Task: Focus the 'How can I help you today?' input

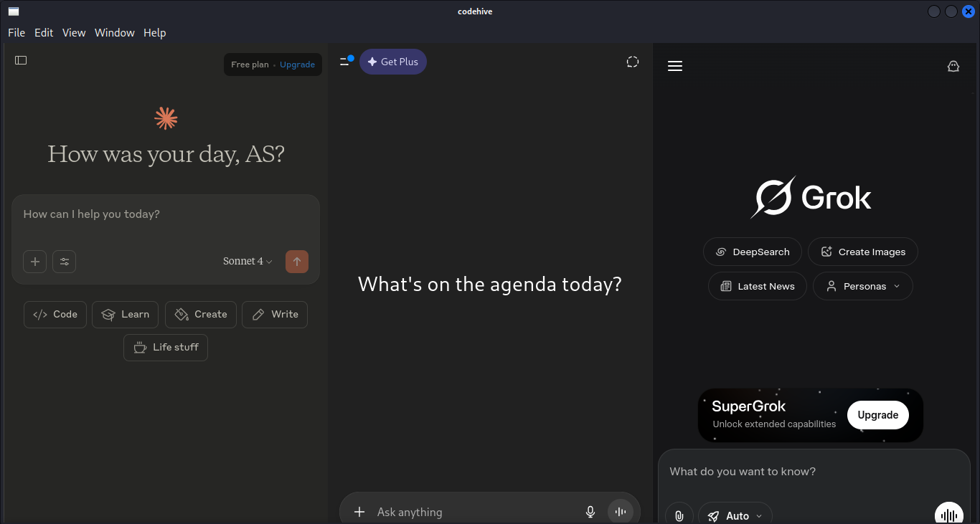Action: click(x=166, y=214)
